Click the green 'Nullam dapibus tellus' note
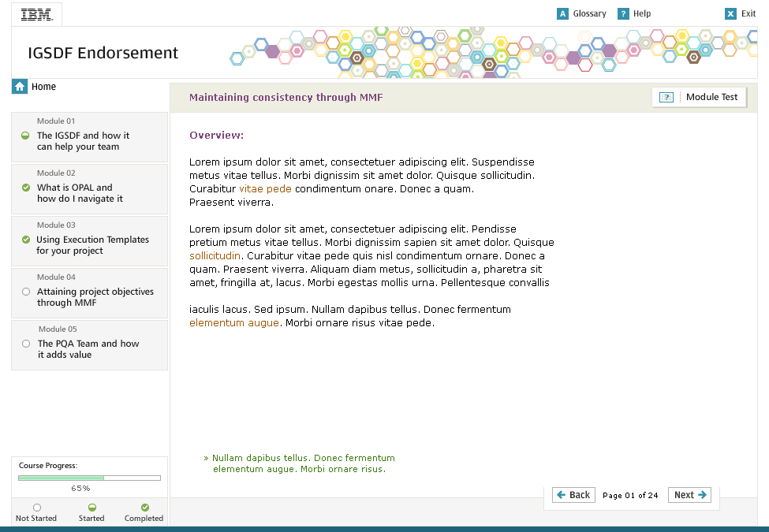This screenshot has height=532, width=769. 299,463
